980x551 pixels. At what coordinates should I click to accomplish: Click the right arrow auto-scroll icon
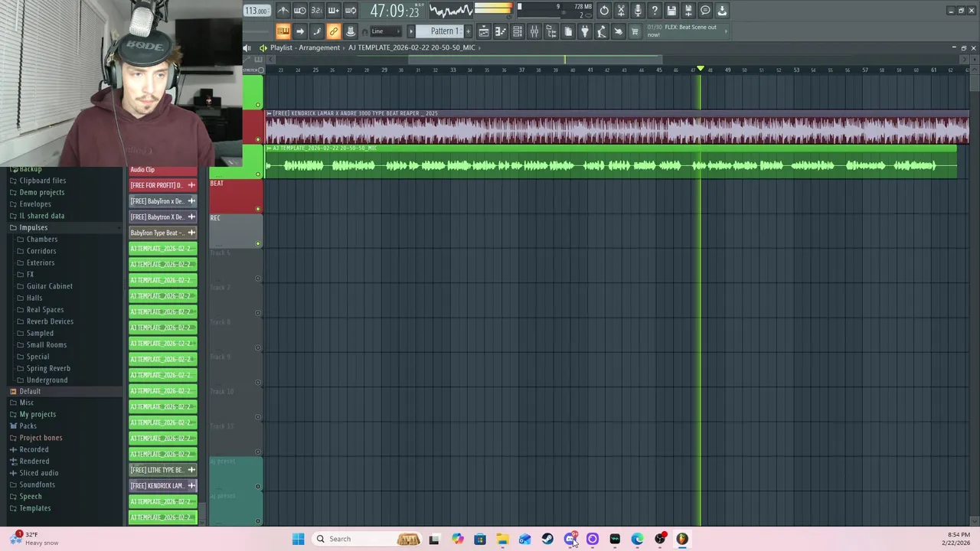pos(300,31)
